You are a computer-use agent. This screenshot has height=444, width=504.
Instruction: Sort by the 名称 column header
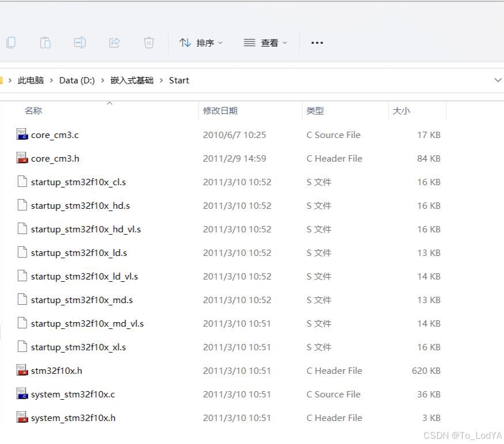[33, 111]
